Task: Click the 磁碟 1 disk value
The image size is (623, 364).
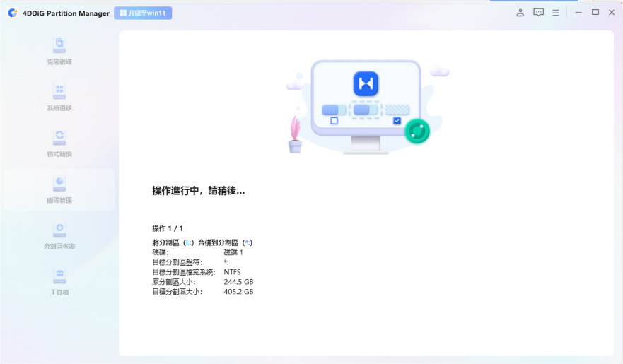Action: pyautogui.click(x=233, y=252)
